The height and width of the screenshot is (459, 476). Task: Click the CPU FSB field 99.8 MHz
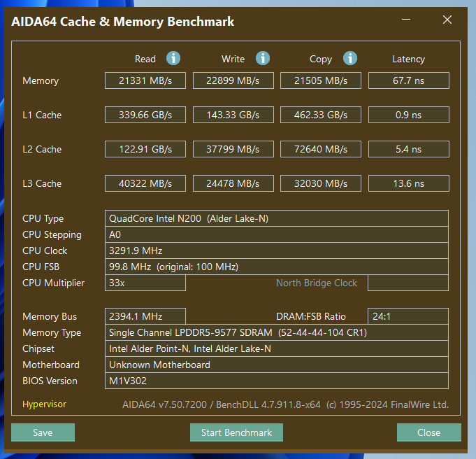pos(277,267)
